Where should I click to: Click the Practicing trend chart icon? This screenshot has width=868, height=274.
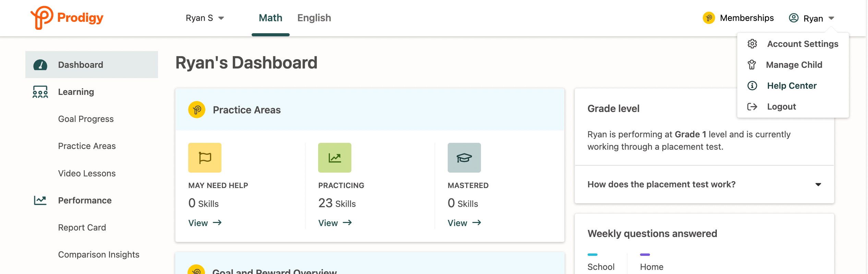(335, 158)
